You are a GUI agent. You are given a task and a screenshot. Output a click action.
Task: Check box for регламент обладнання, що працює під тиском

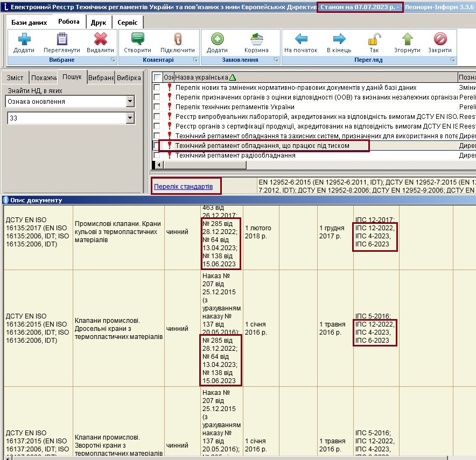[156, 146]
